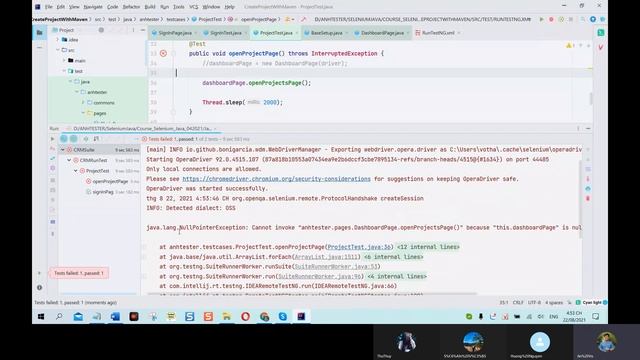Viewport: 640px width, 360px height.
Task: Click the select opened file target icon
Action: pyautogui.click(x=101, y=30)
